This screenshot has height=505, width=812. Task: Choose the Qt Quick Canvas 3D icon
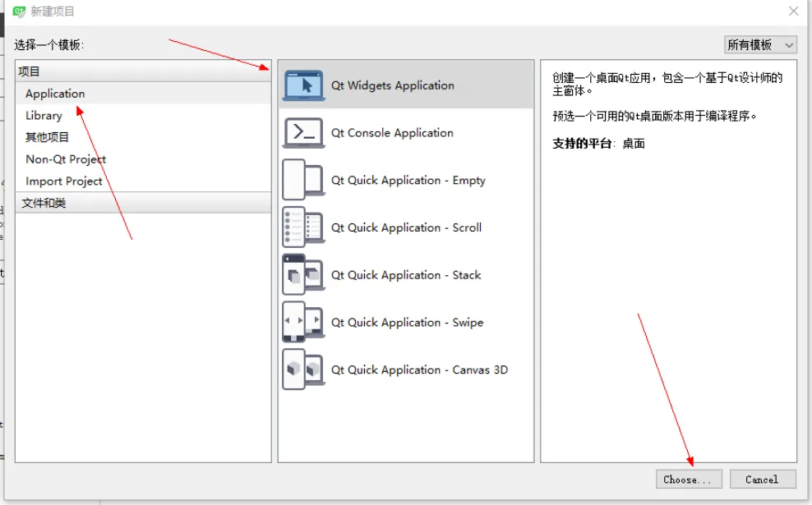coord(303,370)
